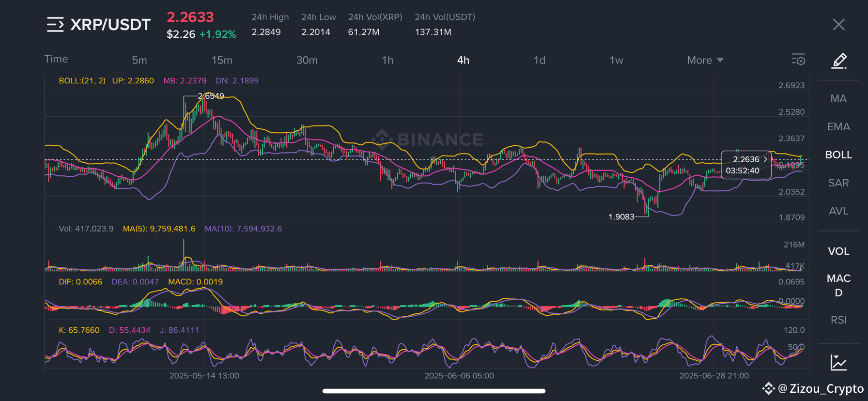The height and width of the screenshot is (401, 868).
Task: Switch to the 1h timeframe
Action: 387,60
